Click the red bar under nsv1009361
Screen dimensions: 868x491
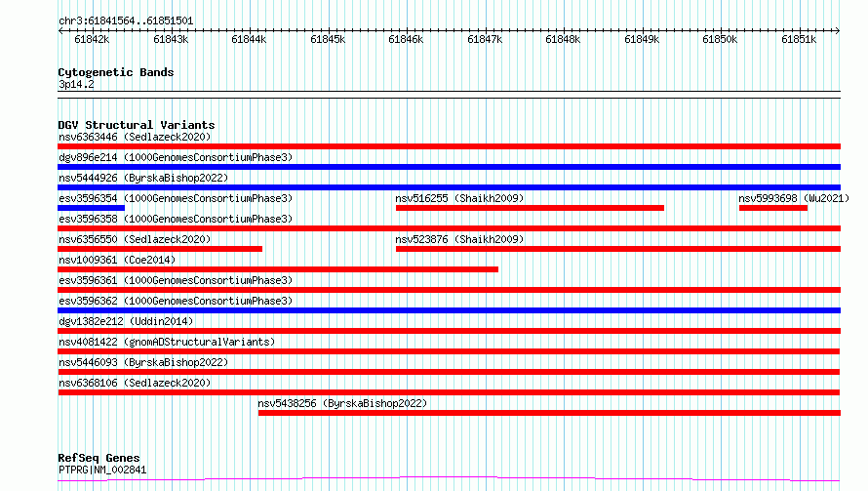278,269
